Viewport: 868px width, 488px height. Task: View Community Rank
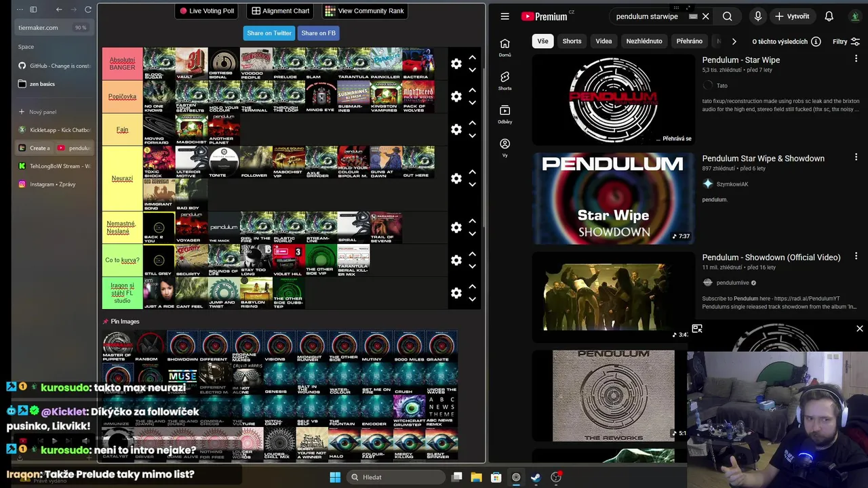point(364,11)
